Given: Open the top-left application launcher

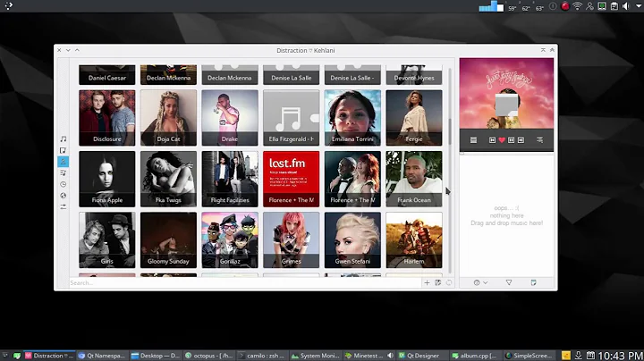Looking at the screenshot, I should tap(8, 5).
